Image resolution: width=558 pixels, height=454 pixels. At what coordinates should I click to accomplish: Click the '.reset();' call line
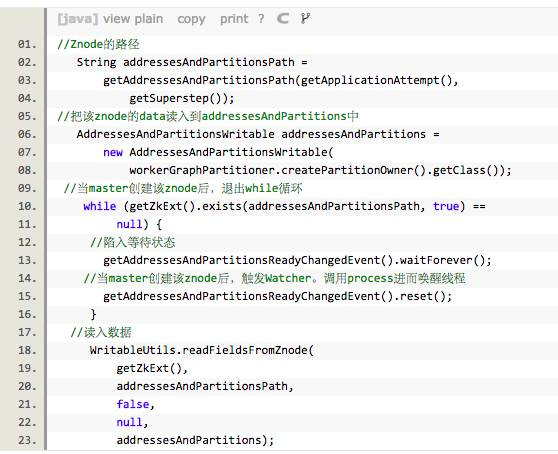coord(278,296)
